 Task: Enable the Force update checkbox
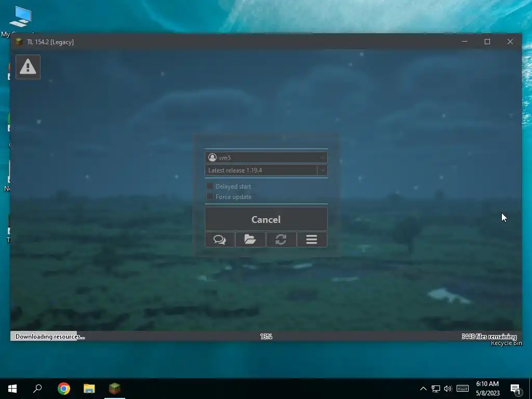pyautogui.click(x=210, y=197)
